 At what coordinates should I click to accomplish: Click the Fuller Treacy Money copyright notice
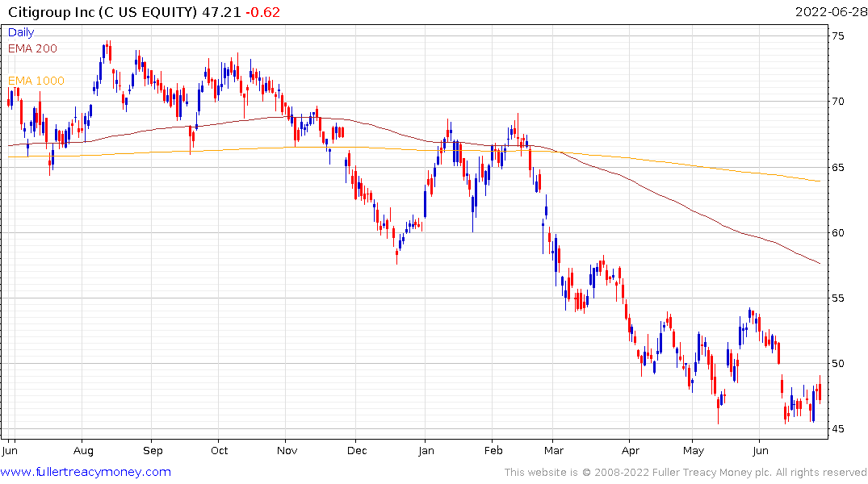click(x=686, y=473)
